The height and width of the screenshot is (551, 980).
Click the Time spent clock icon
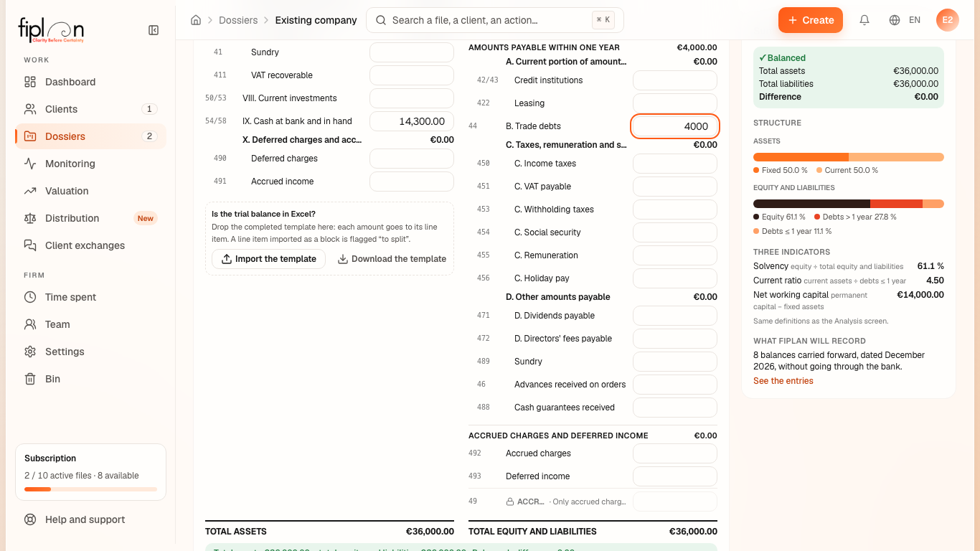click(30, 297)
